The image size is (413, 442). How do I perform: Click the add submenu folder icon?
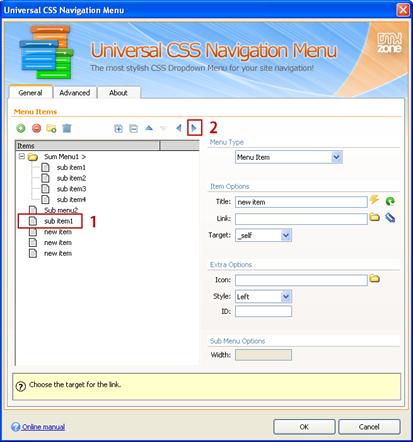point(51,128)
